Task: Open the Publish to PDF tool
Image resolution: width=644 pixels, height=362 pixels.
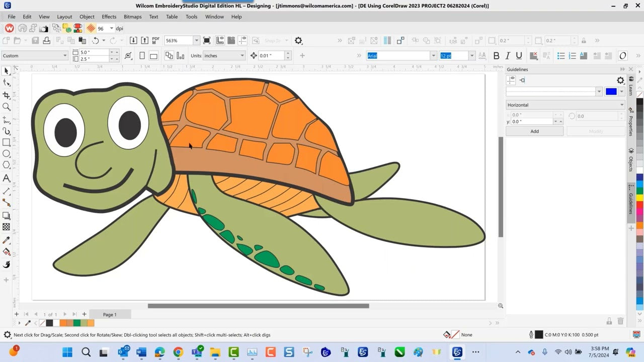Action: (x=156, y=40)
